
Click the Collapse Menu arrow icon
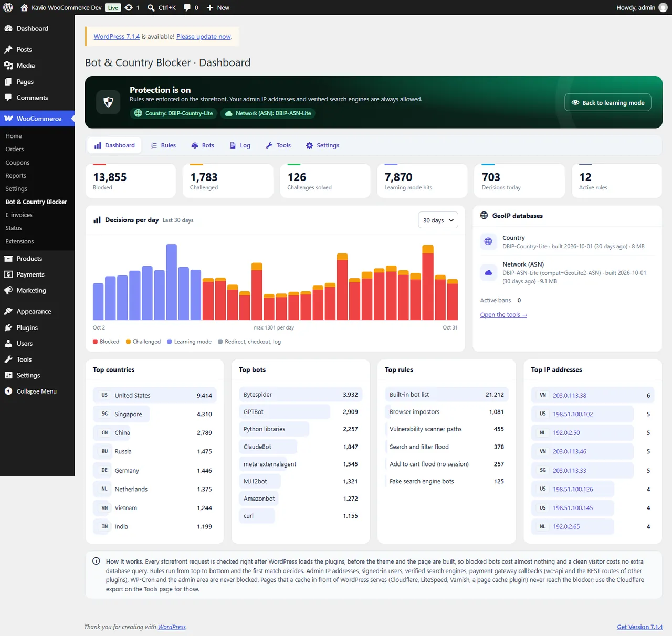(x=8, y=391)
